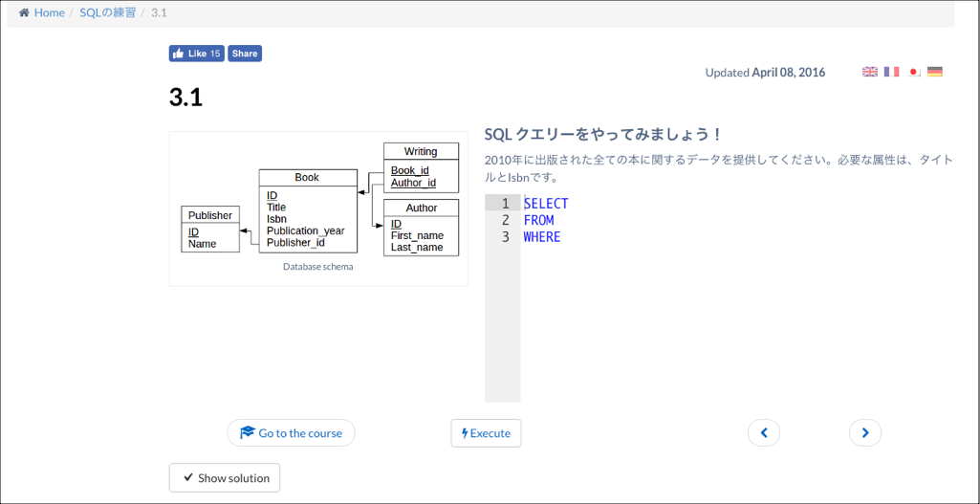Click the Facebook Share button
This screenshot has height=504, width=980.
(x=245, y=54)
